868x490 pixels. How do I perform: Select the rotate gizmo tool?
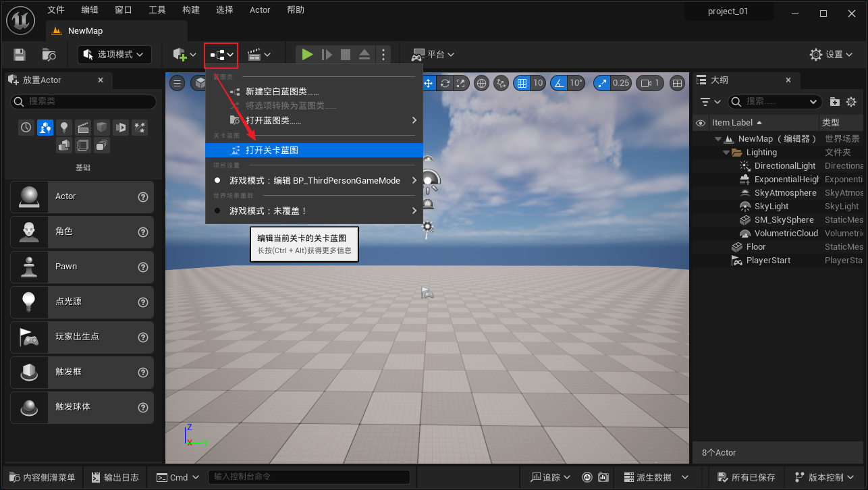pos(445,83)
